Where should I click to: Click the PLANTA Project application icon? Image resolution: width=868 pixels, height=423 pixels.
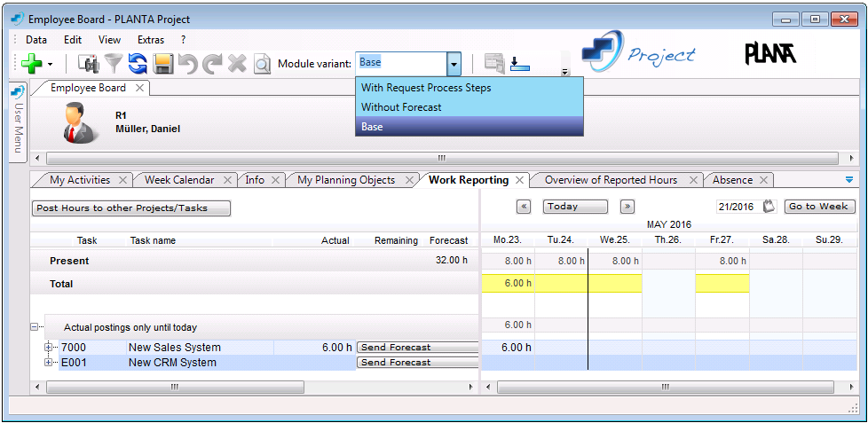19,20
